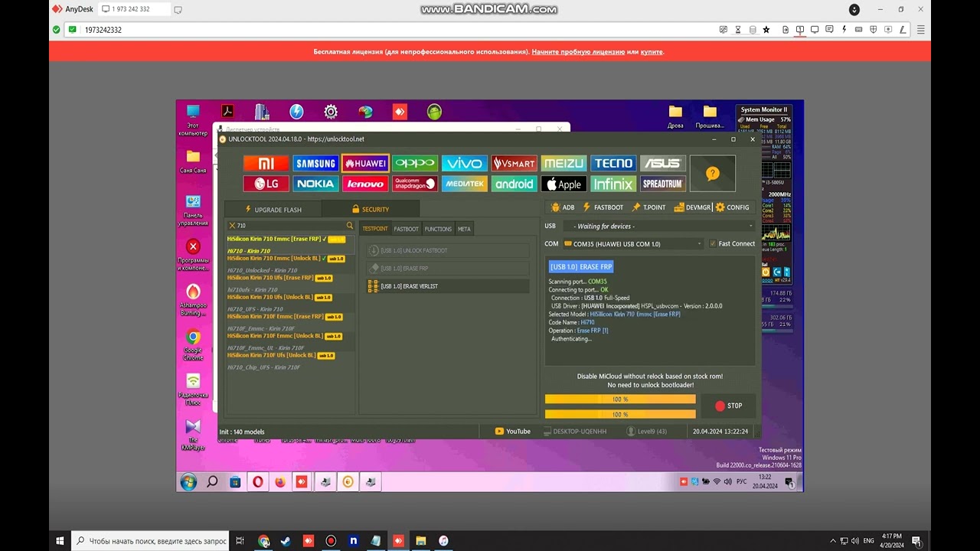Open Opera in the remote taskbar
Viewport: 980px width, 551px height.
(x=258, y=482)
